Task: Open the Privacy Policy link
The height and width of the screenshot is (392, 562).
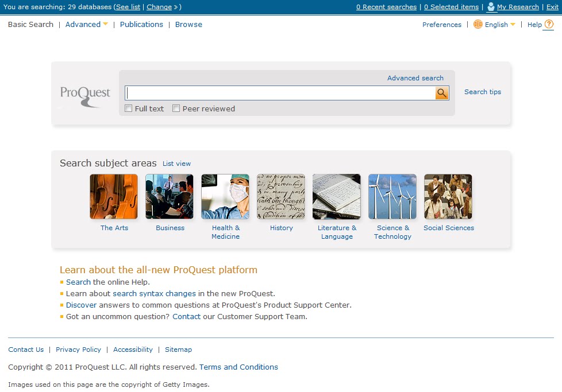Action: (x=78, y=350)
